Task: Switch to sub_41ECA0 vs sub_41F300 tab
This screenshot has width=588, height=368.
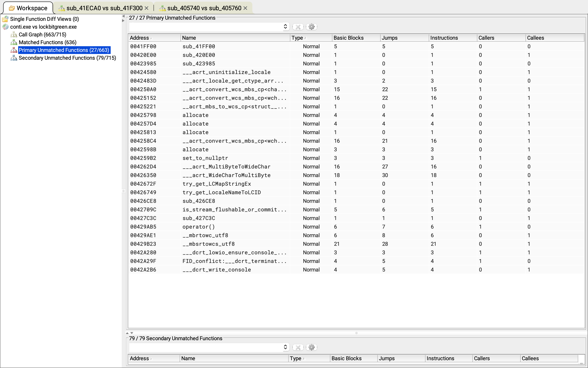Action: point(104,8)
